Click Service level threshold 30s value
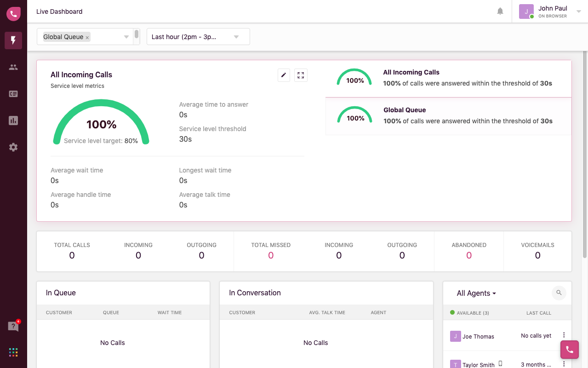 [185, 139]
